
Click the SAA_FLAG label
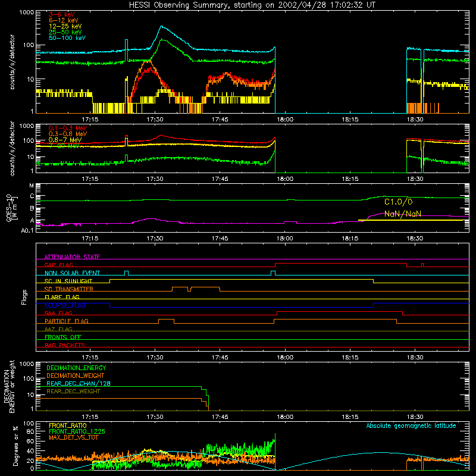(x=58, y=313)
